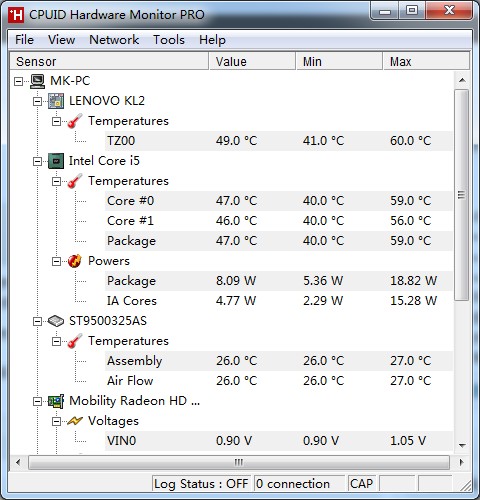Close the Hardware Monitor window
Image resolution: width=480 pixels, height=500 pixels.
[x=449, y=11]
